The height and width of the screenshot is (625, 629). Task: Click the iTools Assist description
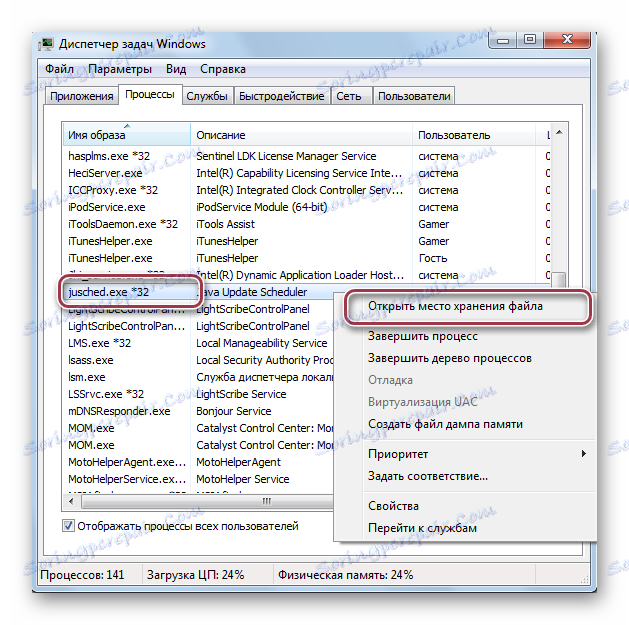pos(225,224)
